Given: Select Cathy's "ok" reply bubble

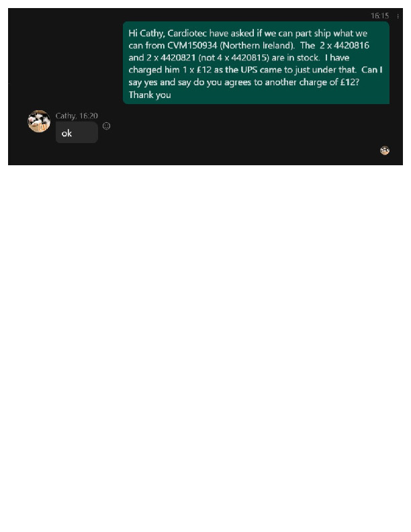Looking at the screenshot, I should [77, 132].
